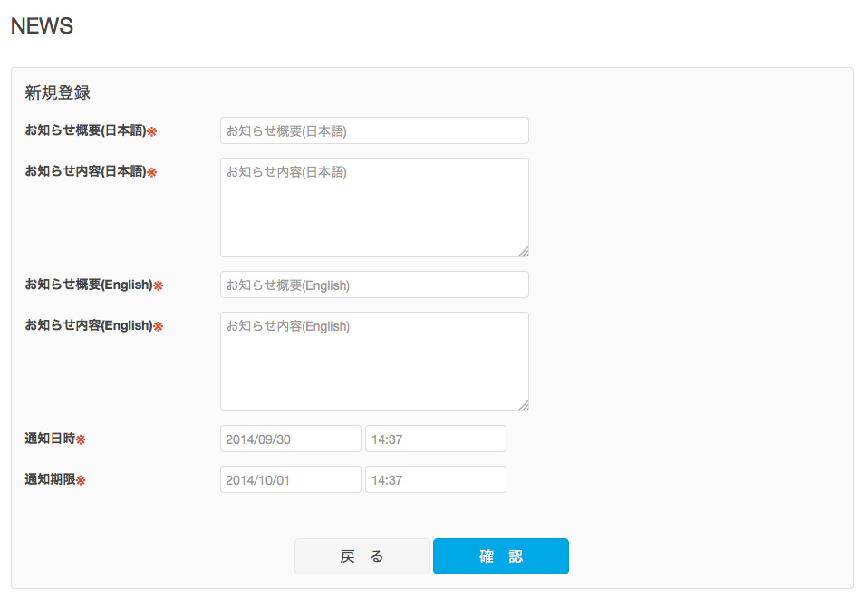Click the お知らせ概要(English) label

point(88,285)
